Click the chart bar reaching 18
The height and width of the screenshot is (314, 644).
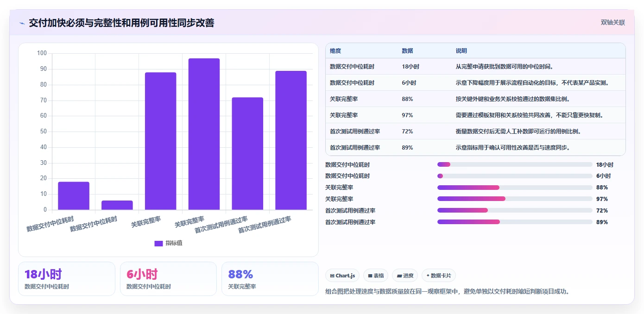point(74,196)
